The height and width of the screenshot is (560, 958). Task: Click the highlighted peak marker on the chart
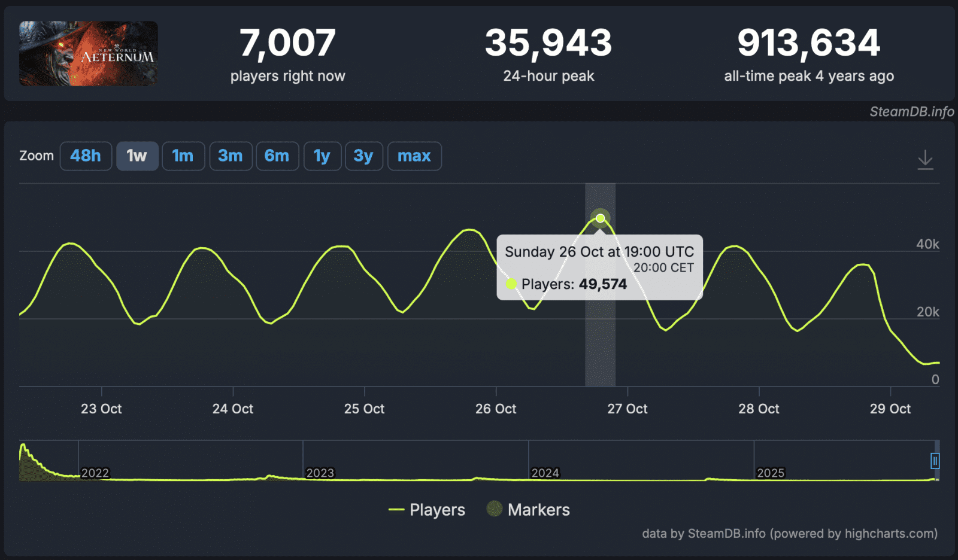tap(599, 218)
